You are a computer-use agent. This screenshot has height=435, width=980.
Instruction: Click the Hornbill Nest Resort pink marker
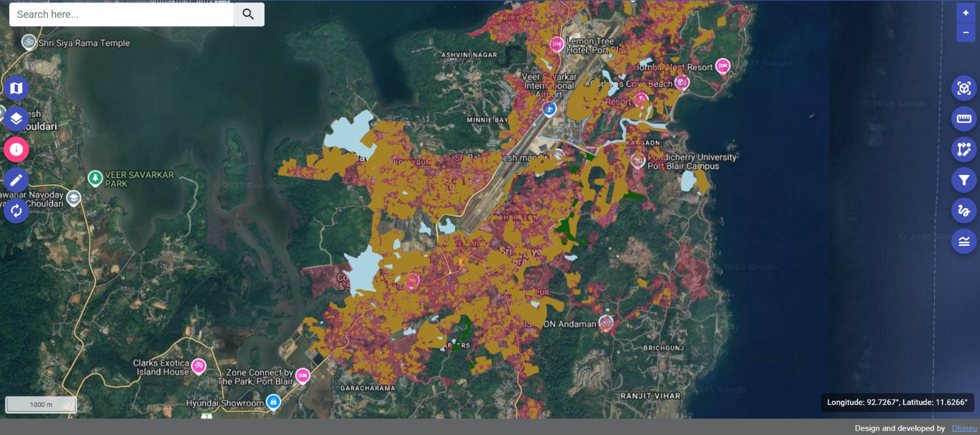pos(723,66)
